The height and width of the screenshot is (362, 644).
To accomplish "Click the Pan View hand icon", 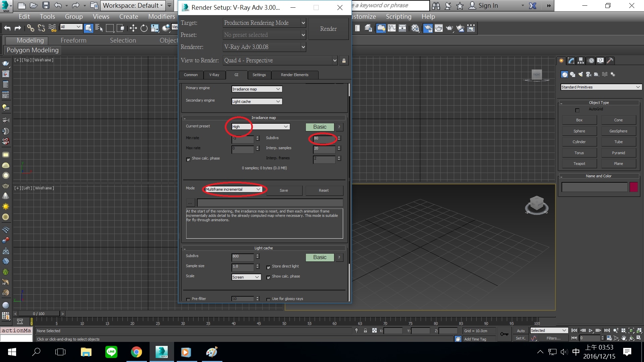I will pos(623,338).
